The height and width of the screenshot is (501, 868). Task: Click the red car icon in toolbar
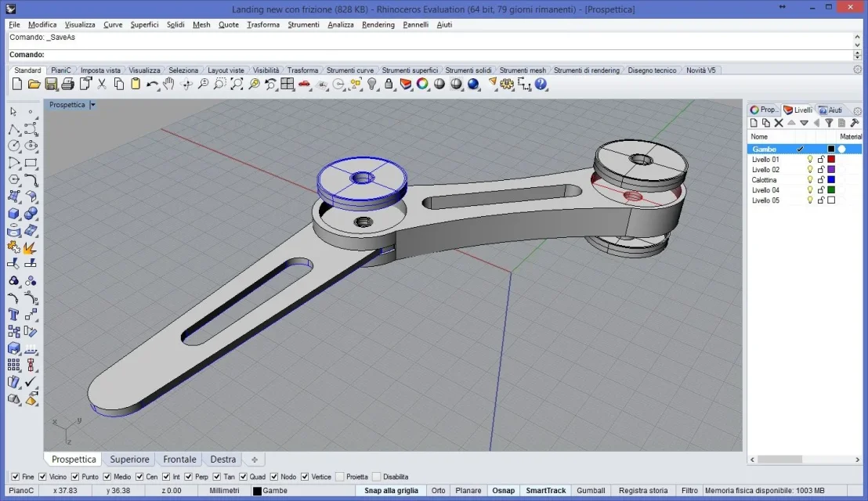click(305, 84)
